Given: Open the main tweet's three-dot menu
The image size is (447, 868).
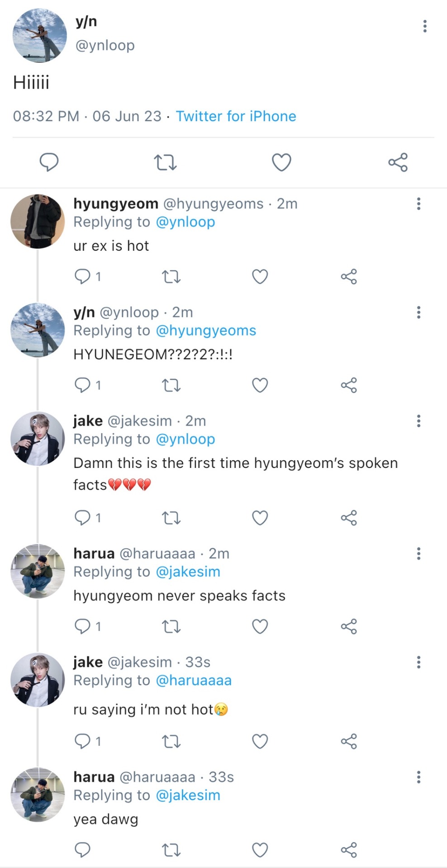Looking at the screenshot, I should pyautogui.click(x=424, y=26).
